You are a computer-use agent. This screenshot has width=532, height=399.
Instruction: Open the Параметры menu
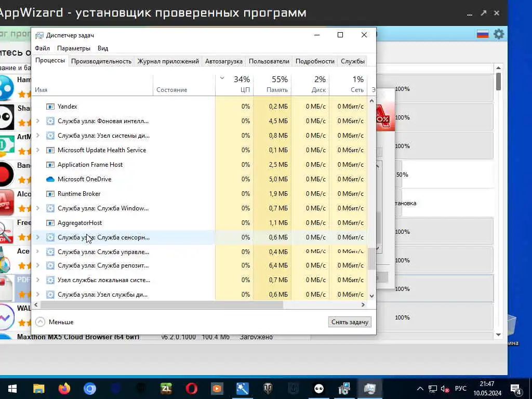[74, 48]
